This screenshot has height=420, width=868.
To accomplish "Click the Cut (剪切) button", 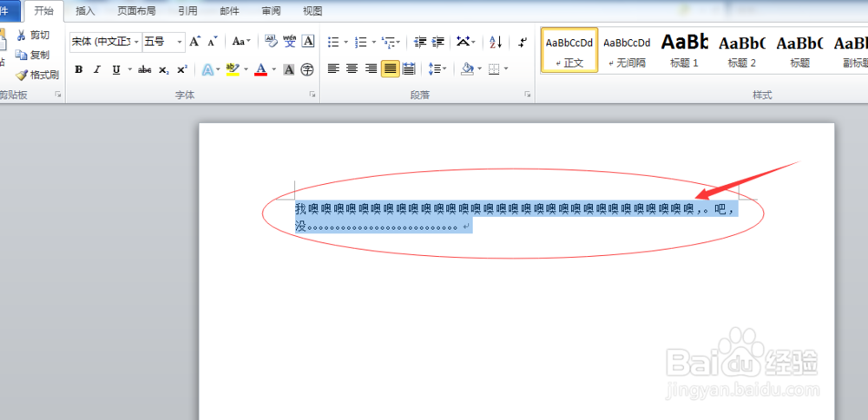I will [x=33, y=36].
